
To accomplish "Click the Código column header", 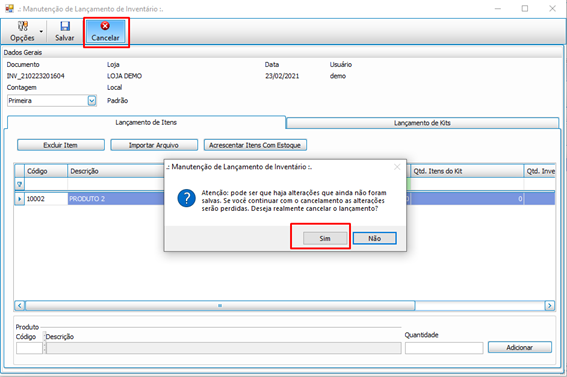I will [x=46, y=171].
